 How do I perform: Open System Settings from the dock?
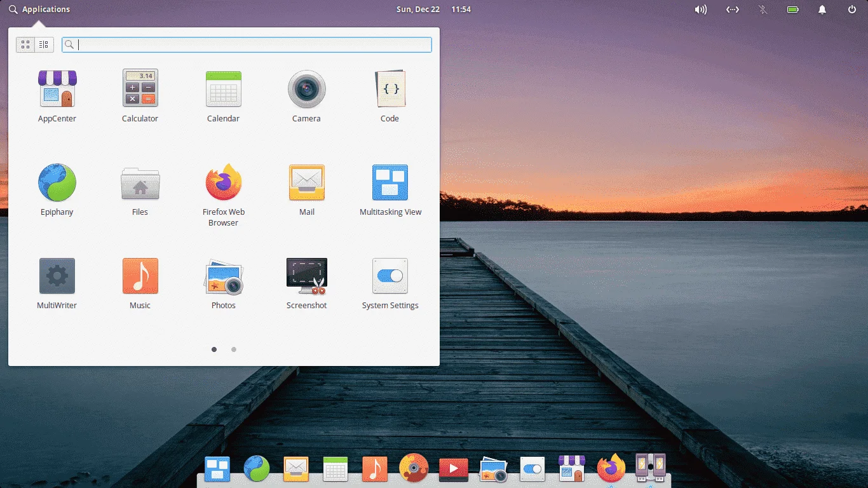532,469
